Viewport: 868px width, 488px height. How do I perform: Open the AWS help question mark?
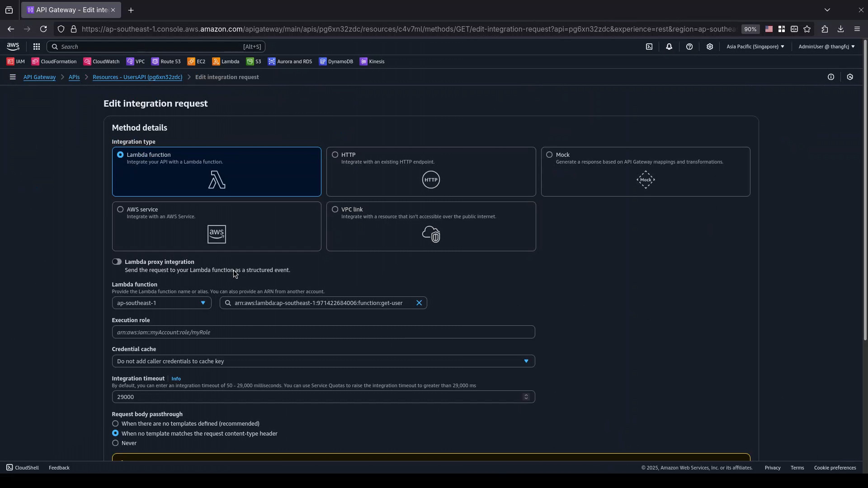coord(689,47)
